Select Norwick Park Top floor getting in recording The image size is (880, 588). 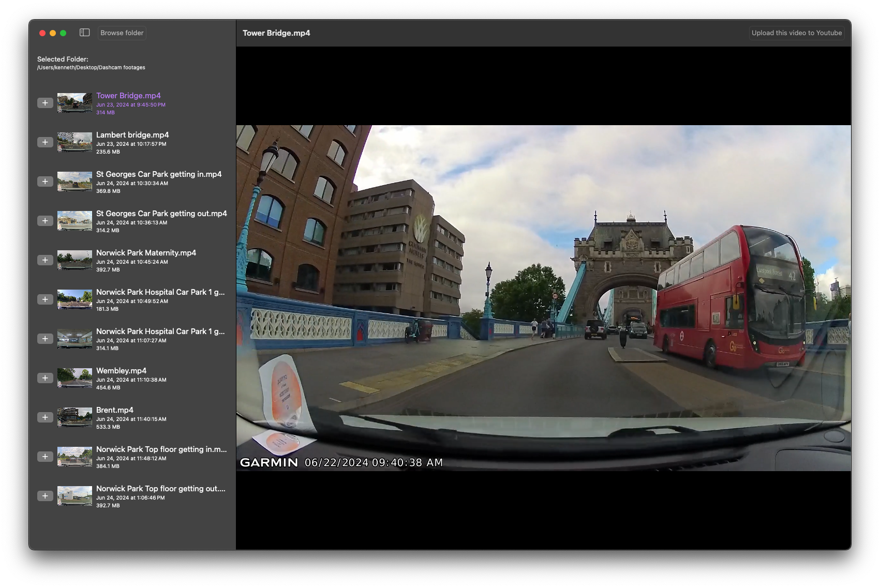click(x=161, y=449)
